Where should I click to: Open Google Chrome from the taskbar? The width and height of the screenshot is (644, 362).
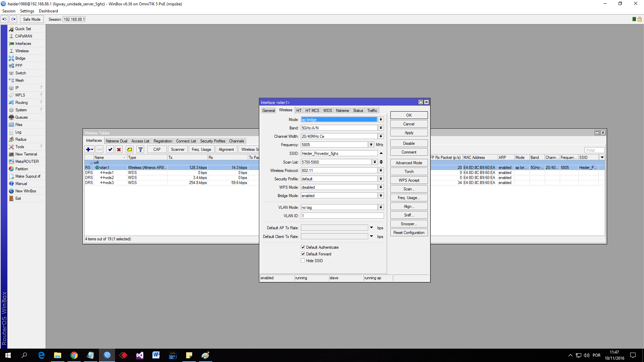pos(74,355)
